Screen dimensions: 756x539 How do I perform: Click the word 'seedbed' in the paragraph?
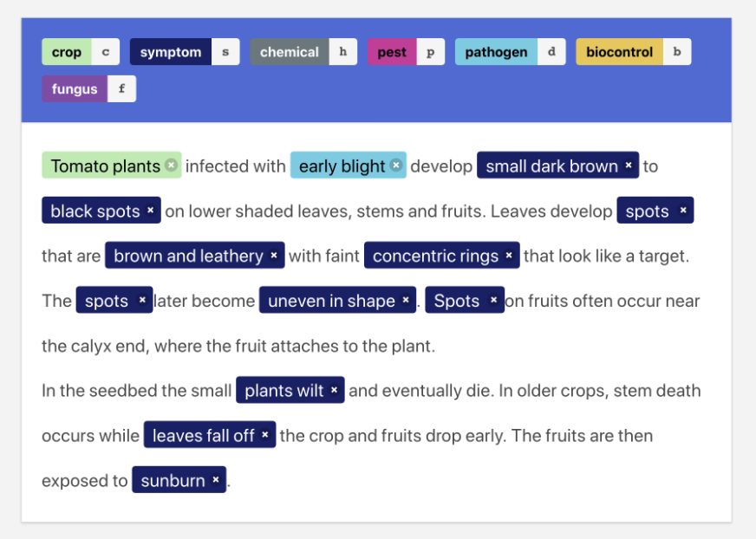(x=115, y=391)
